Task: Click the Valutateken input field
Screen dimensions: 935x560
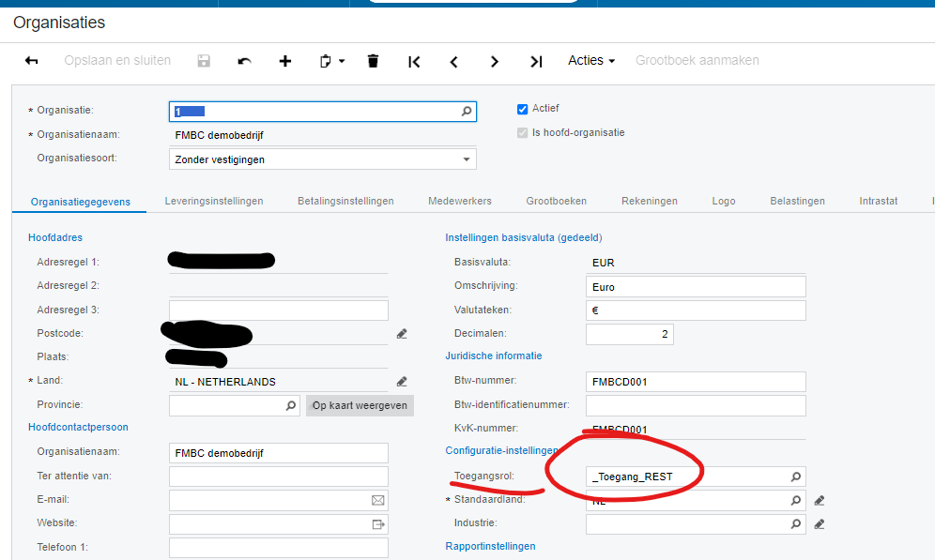Action: [x=696, y=310]
